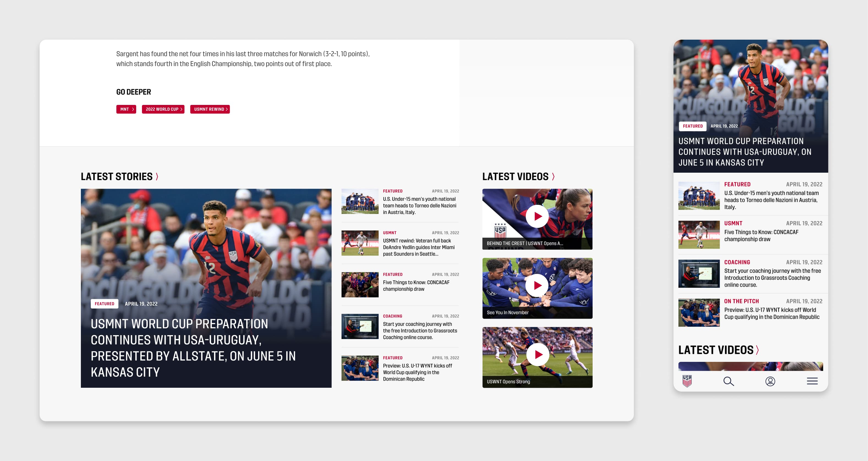The height and width of the screenshot is (461, 868).
Task: Play the Behind the Crest USWNT video
Action: pyautogui.click(x=537, y=216)
